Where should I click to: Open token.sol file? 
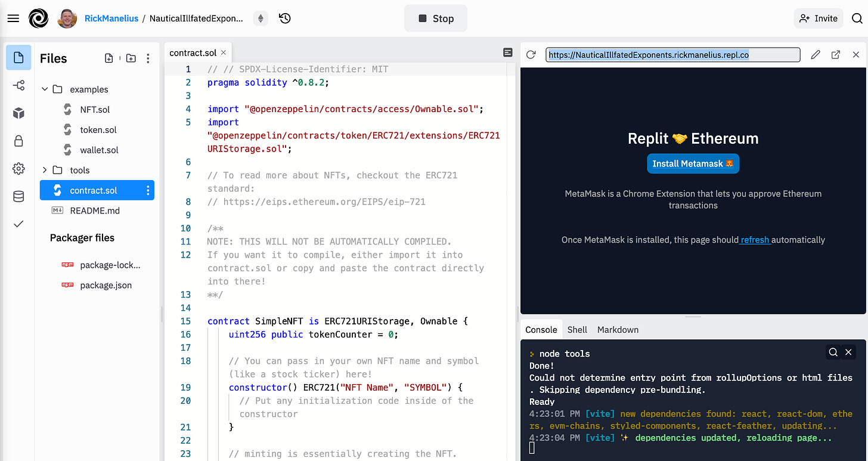pyautogui.click(x=98, y=130)
